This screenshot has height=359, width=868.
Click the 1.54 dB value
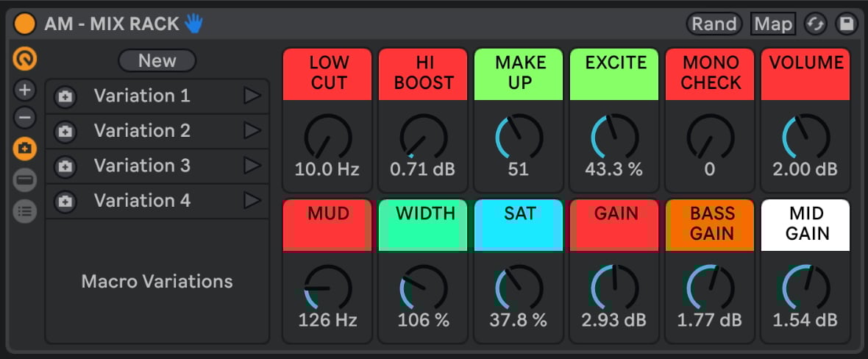pyautogui.click(x=805, y=320)
